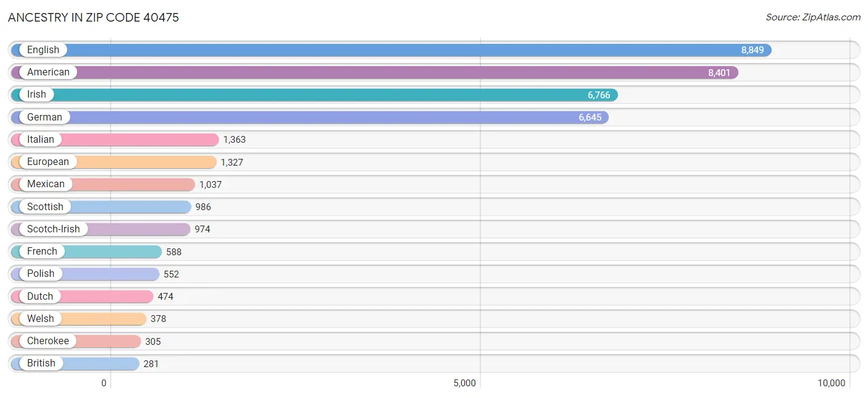Click the French bar label
The width and height of the screenshot is (868, 398).
click(42, 251)
